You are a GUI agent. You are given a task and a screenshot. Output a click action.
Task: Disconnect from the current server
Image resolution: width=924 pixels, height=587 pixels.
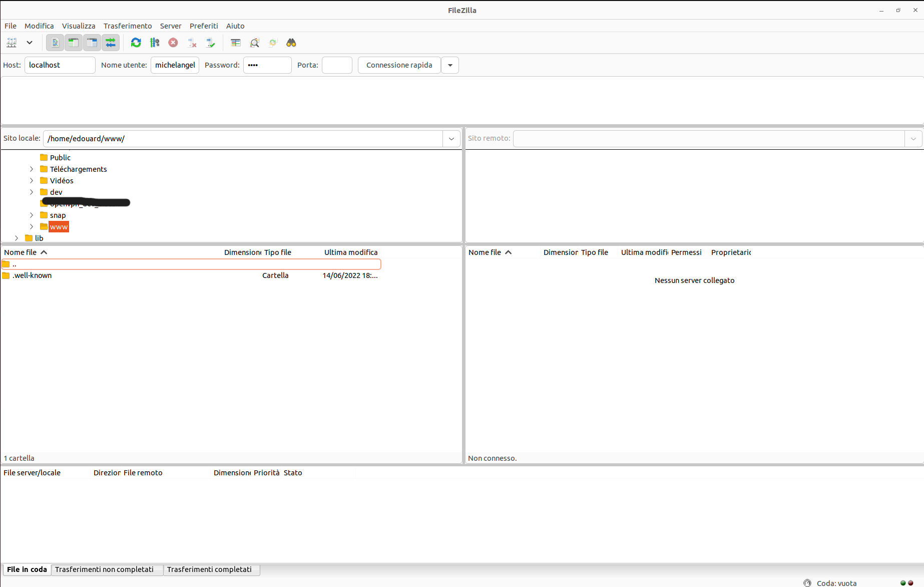click(x=192, y=43)
